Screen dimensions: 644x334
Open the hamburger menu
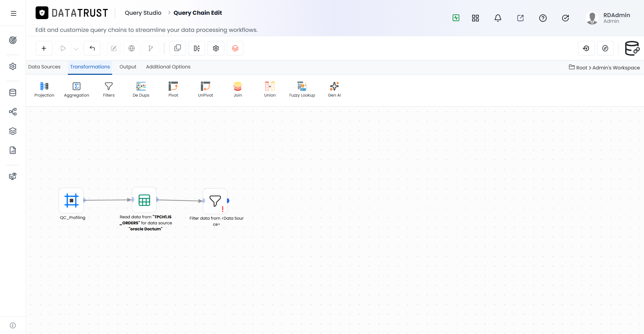point(13,13)
